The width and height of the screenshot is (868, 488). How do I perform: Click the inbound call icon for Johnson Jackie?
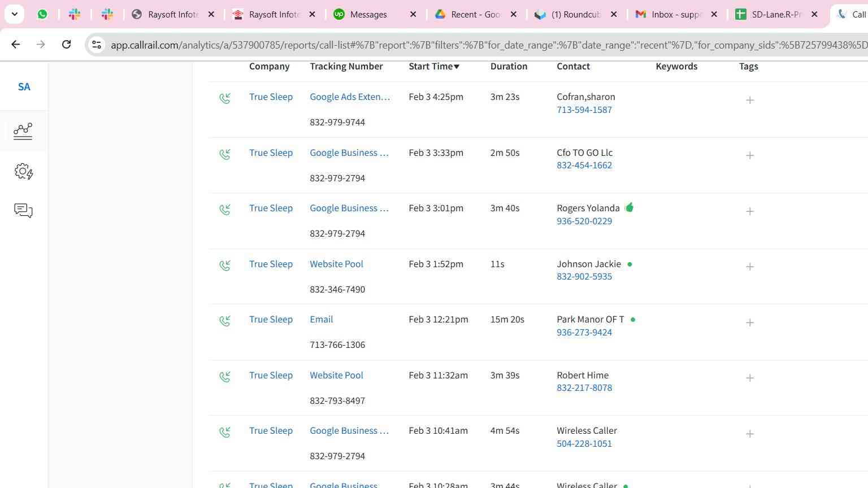pyautogui.click(x=225, y=265)
